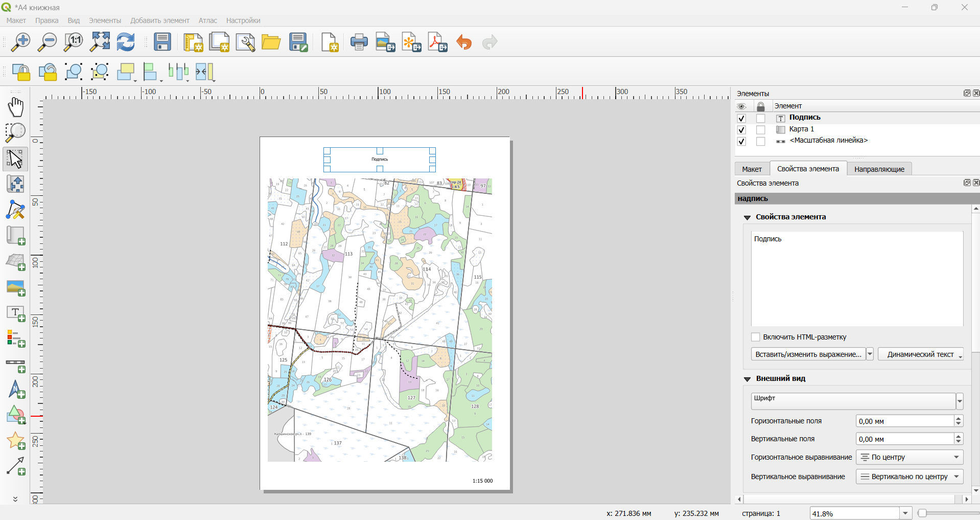Switch to the Направляющие tab
980x520 pixels.
coord(879,169)
